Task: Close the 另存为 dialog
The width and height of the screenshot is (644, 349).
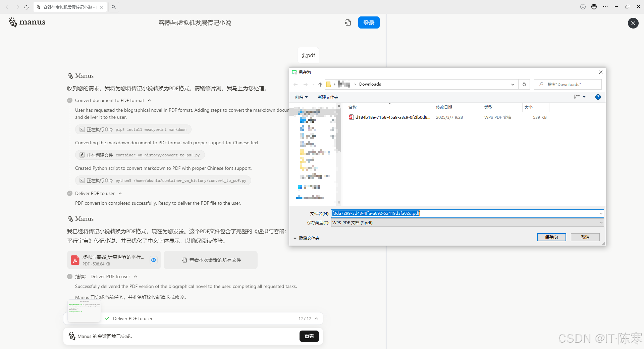Action: pyautogui.click(x=601, y=72)
